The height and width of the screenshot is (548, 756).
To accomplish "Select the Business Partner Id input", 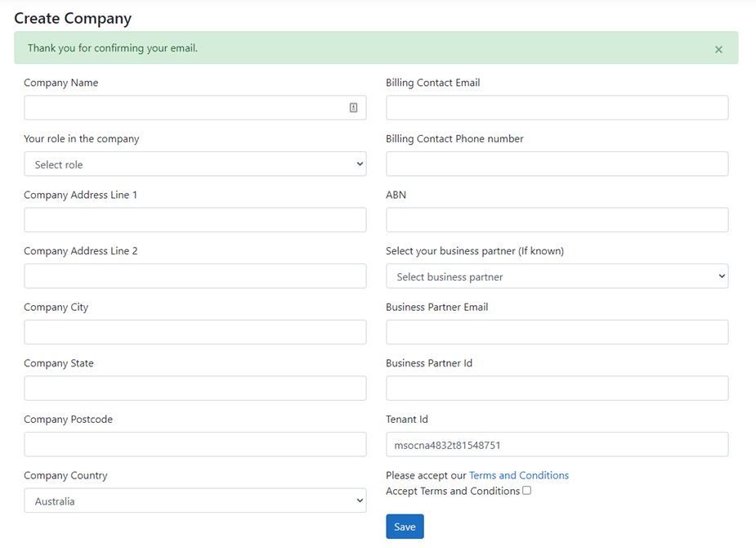I will coord(557,389).
